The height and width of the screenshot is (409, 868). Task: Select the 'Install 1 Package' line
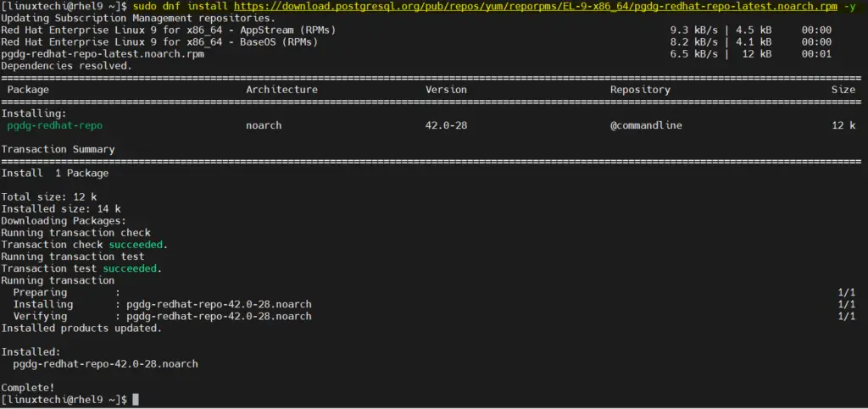point(55,173)
